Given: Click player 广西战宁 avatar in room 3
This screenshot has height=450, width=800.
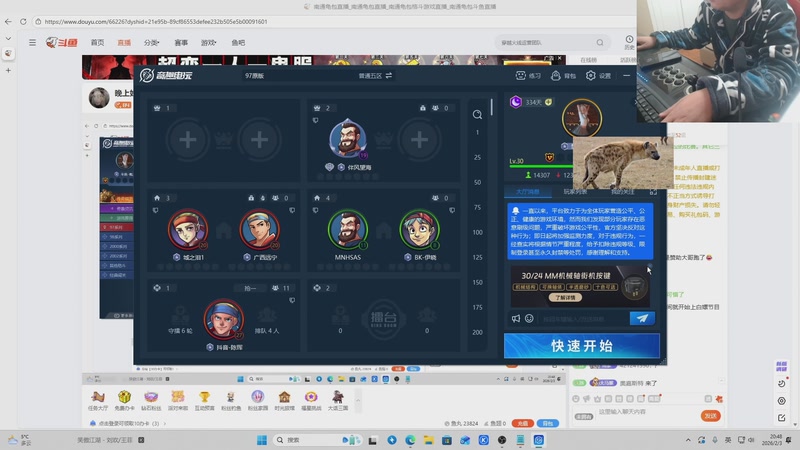Looking at the screenshot, I should [259, 229].
